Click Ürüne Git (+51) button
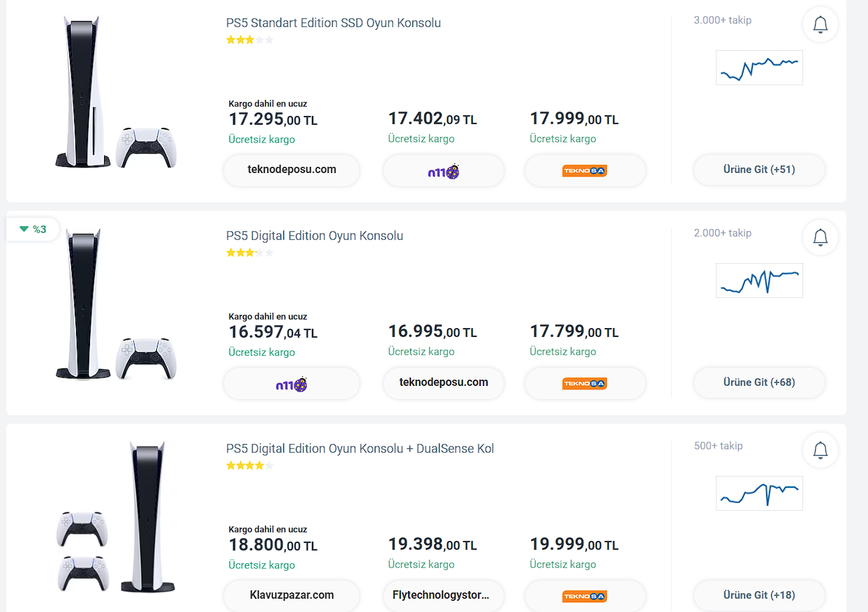868x612 pixels. pyautogui.click(x=759, y=170)
